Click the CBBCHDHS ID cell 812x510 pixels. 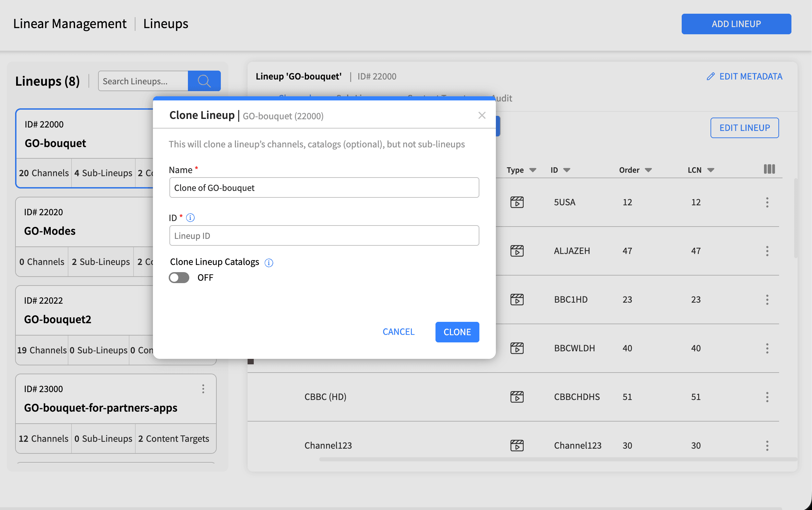coord(577,397)
